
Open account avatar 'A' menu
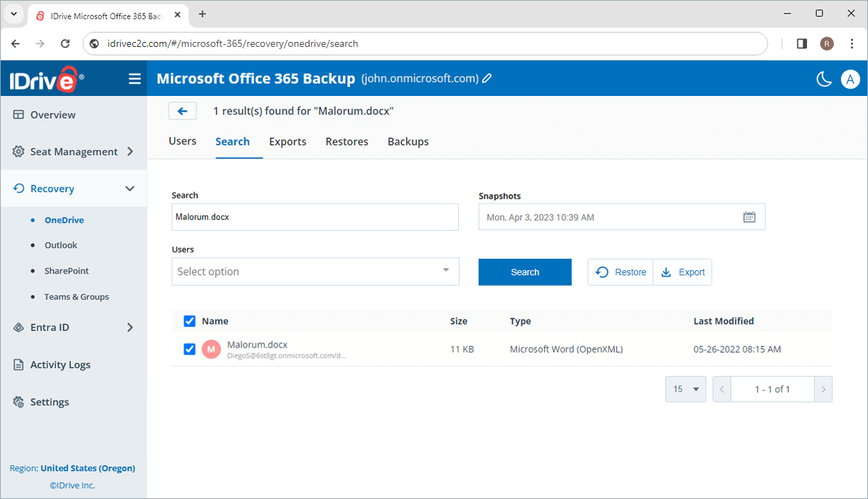click(850, 80)
